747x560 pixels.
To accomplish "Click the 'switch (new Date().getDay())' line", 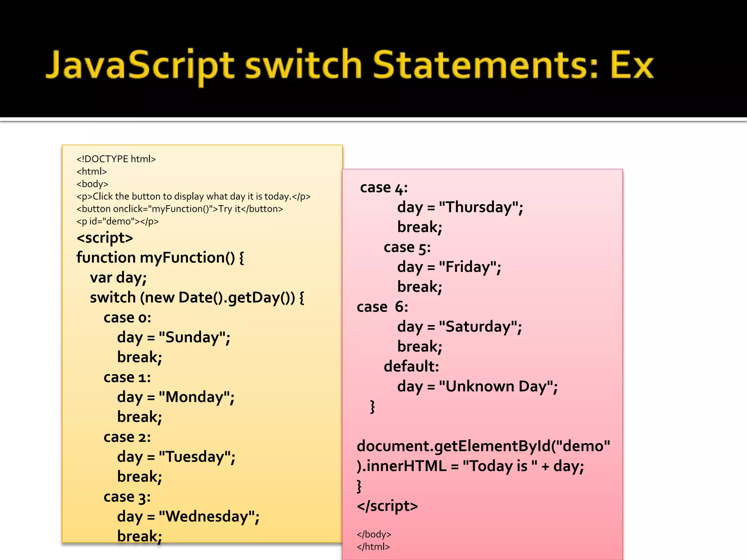I will coord(197,298).
